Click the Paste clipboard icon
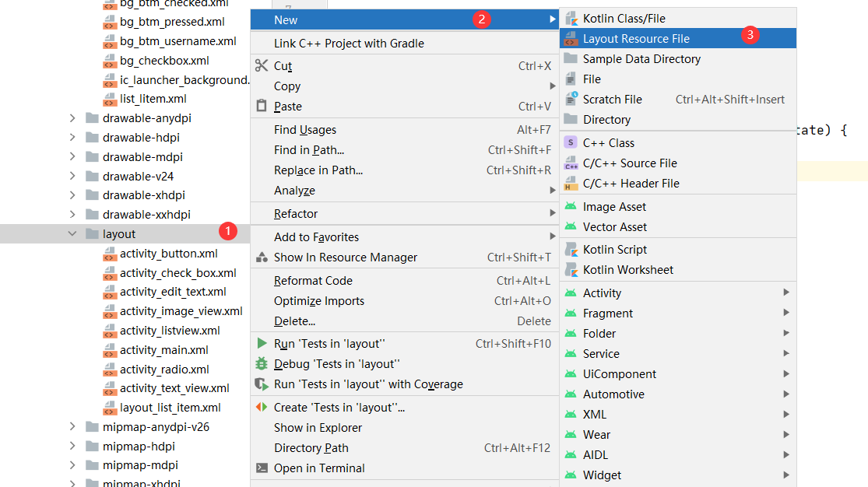 click(x=261, y=107)
